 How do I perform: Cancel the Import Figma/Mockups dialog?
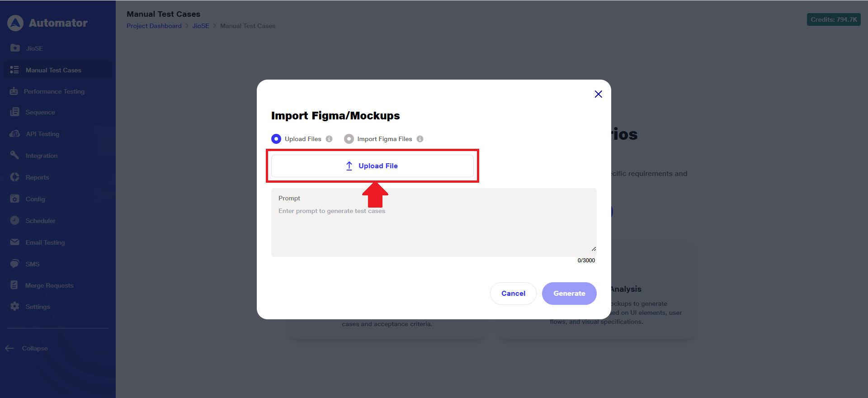tap(513, 294)
